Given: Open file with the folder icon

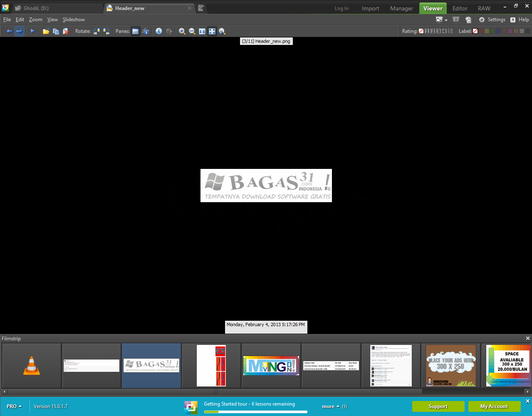Looking at the screenshot, I should (46, 31).
